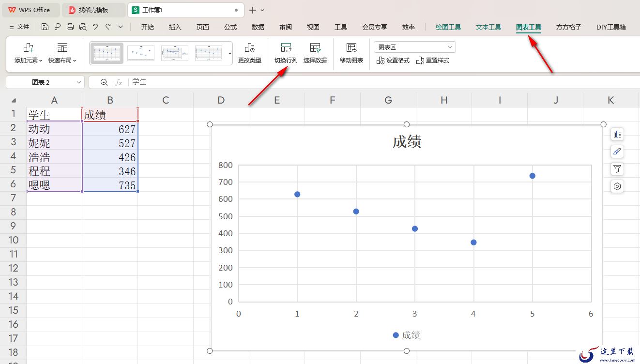Expand the chart styles gallery
The height and width of the screenshot is (364, 640).
click(230, 53)
